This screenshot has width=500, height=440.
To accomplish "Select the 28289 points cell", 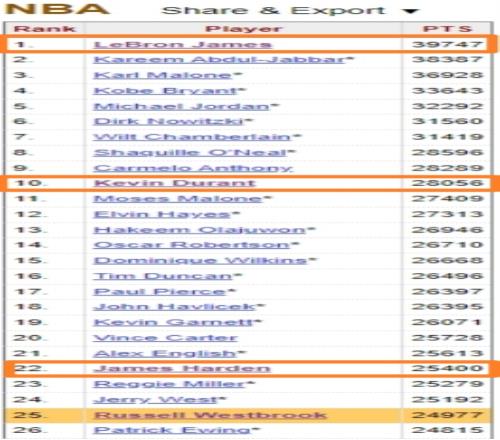I will 447,168.
